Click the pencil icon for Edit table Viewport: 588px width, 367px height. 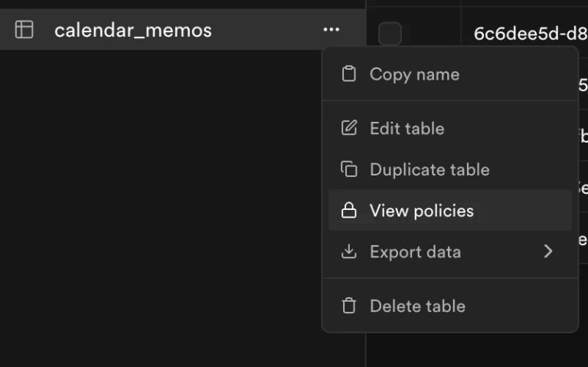coord(349,128)
